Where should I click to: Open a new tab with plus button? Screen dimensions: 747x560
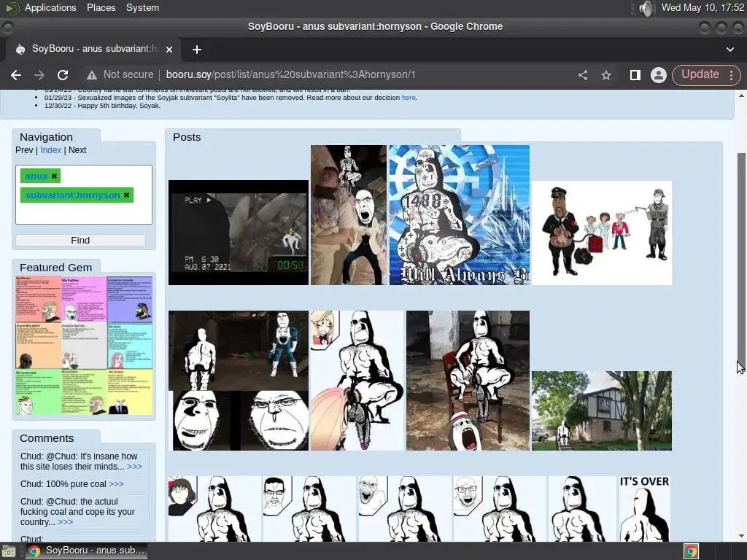coord(197,50)
